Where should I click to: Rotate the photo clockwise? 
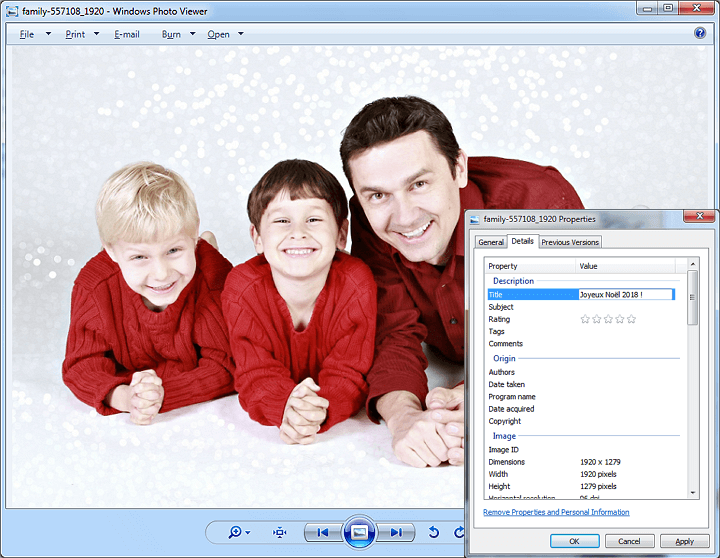click(x=459, y=532)
